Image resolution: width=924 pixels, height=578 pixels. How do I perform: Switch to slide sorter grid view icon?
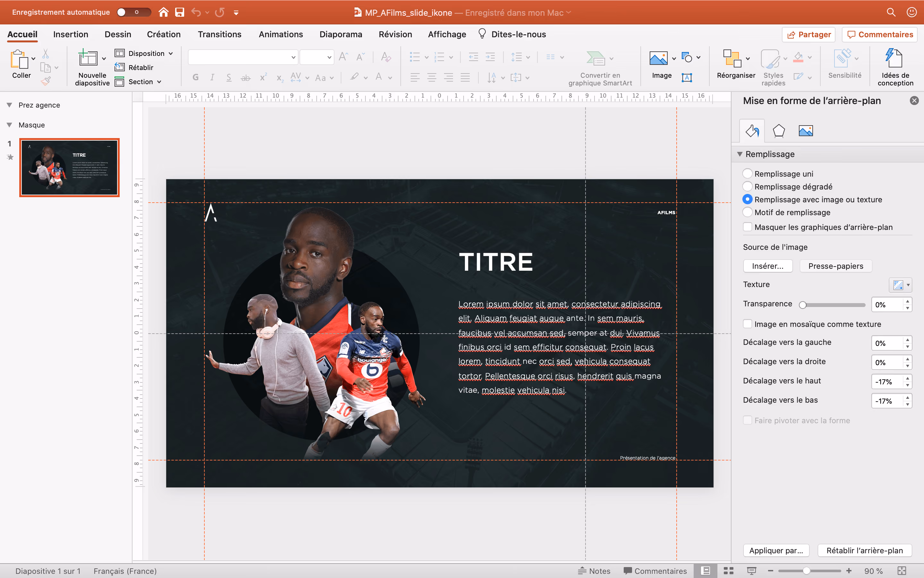[x=729, y=571]
